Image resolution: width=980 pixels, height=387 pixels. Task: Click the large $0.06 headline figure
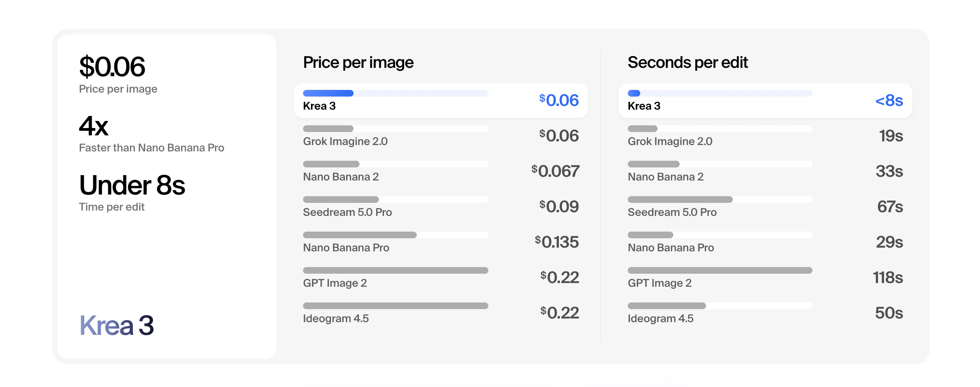click(x=112, y=67)
